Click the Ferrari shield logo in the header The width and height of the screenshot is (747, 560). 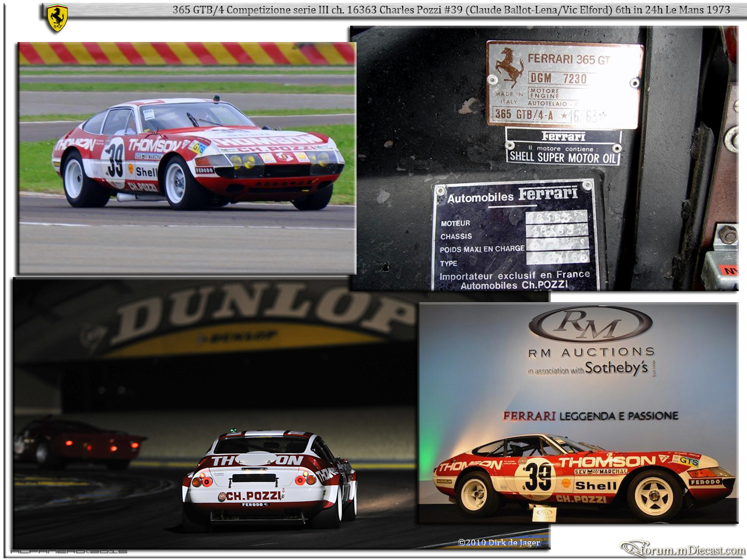[57, 18]
